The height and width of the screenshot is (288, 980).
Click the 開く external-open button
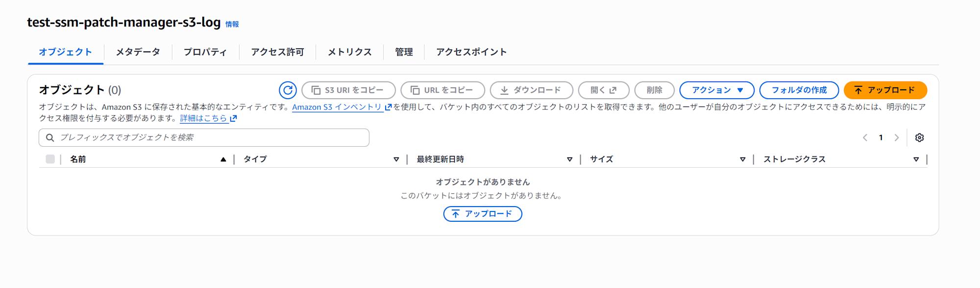pyautogui.click(x=603, y=90)
